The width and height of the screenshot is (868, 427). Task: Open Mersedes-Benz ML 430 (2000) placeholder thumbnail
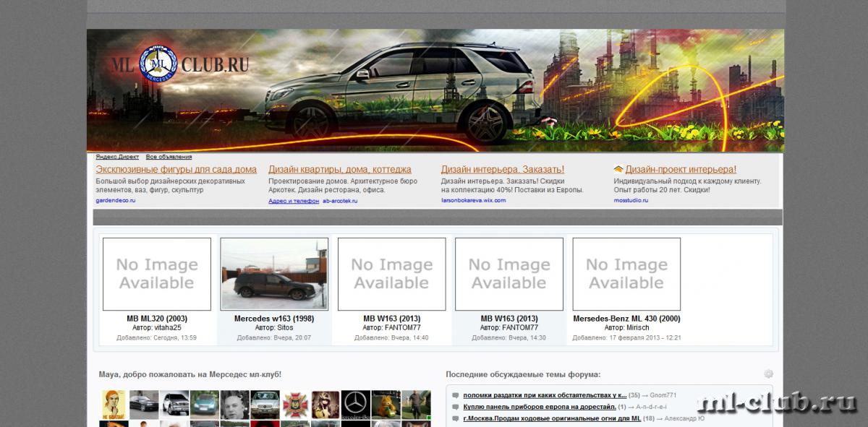(x=626, y=274)
